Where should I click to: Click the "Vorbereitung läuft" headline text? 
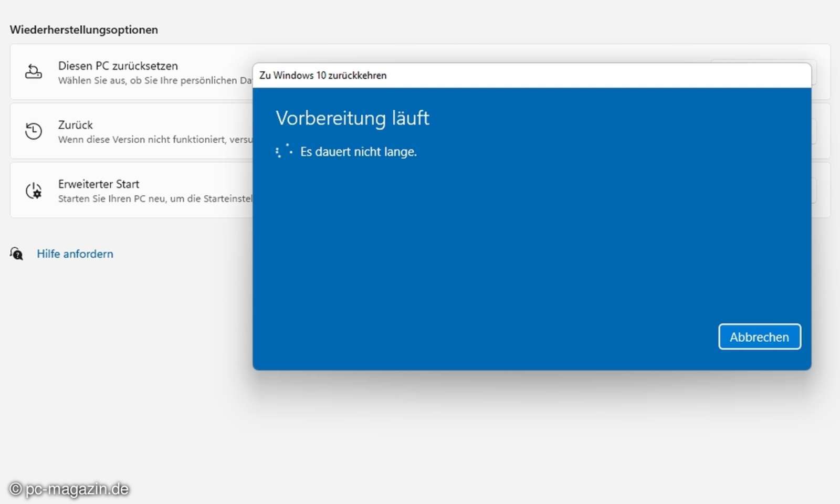353,118
